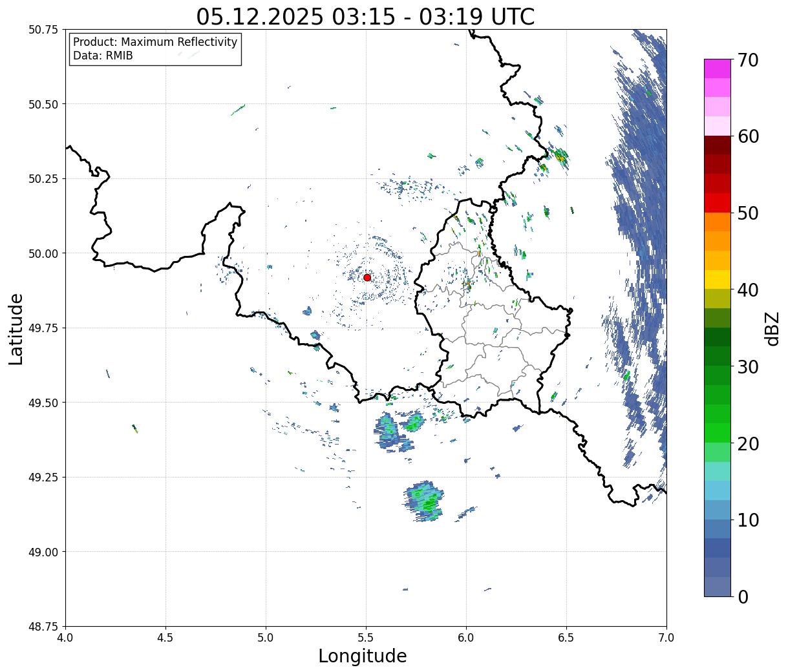
Task: Click the 'Longitude' axis label
Action: click(x=363, y=656)
